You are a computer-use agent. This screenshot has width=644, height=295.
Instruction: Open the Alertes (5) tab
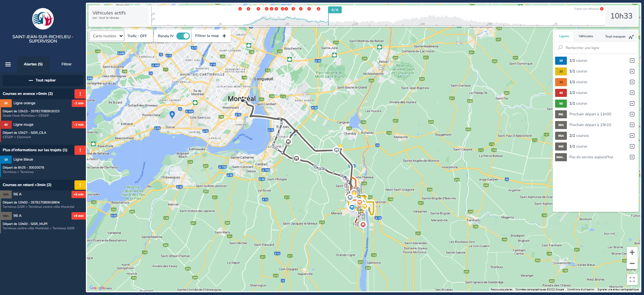click(x=33, y=64)
